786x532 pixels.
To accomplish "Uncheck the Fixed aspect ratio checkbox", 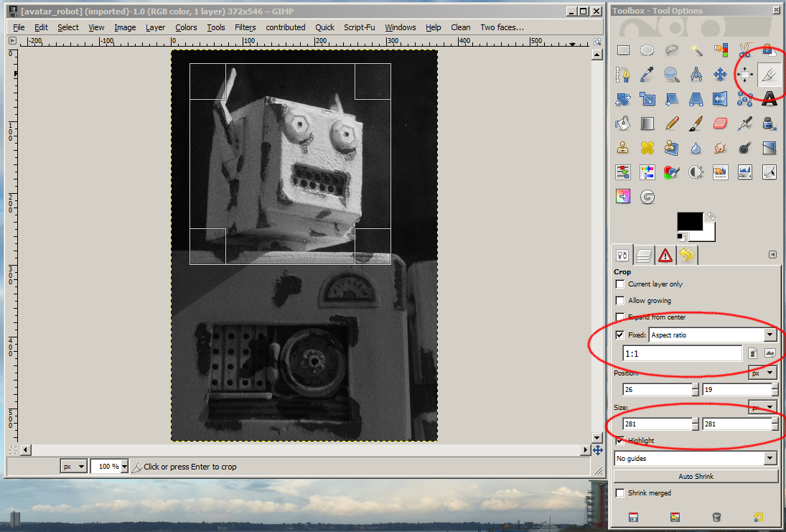I will tap(620, 335).
